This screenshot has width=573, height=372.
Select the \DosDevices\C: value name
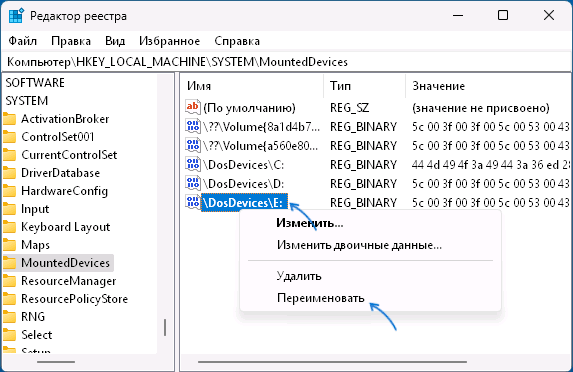(x=243, y=165)
